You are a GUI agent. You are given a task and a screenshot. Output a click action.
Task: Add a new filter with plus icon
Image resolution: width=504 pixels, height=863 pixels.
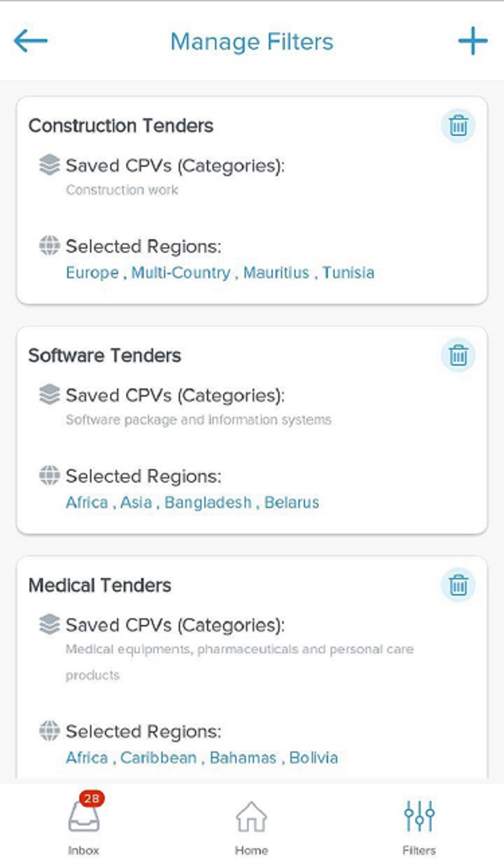click(x=472, y=41)
